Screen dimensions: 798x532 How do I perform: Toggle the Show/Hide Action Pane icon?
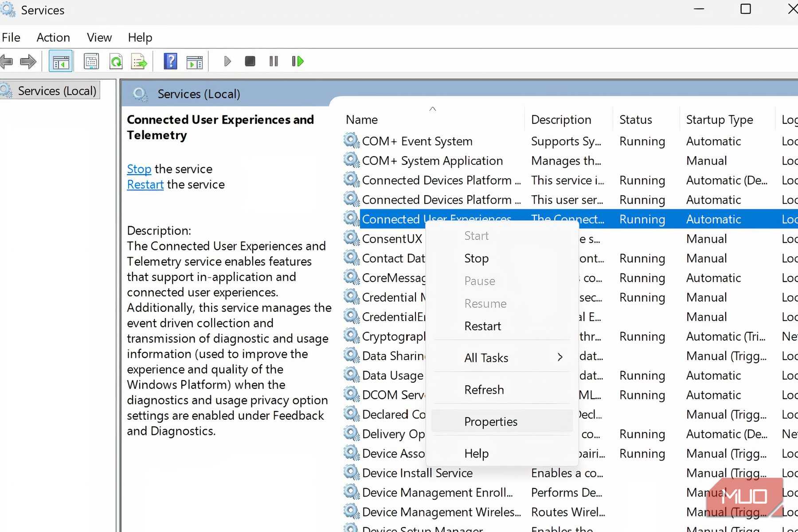[195, 62]
